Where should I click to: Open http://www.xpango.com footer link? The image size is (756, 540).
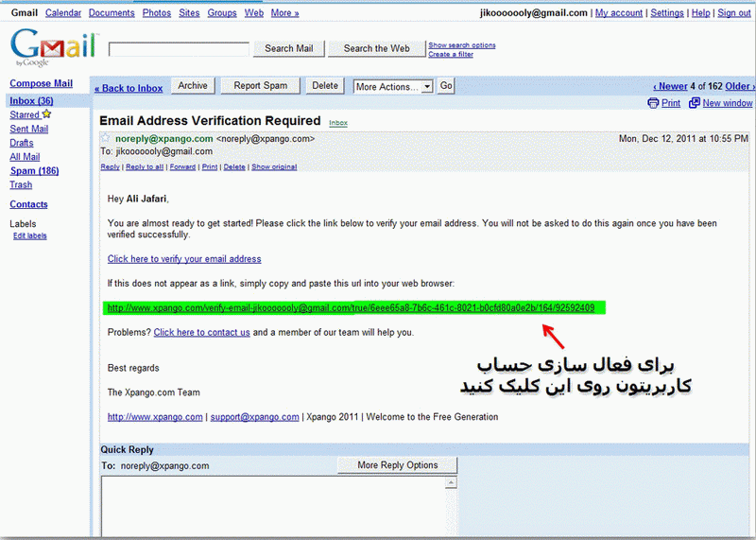point(155,417)
